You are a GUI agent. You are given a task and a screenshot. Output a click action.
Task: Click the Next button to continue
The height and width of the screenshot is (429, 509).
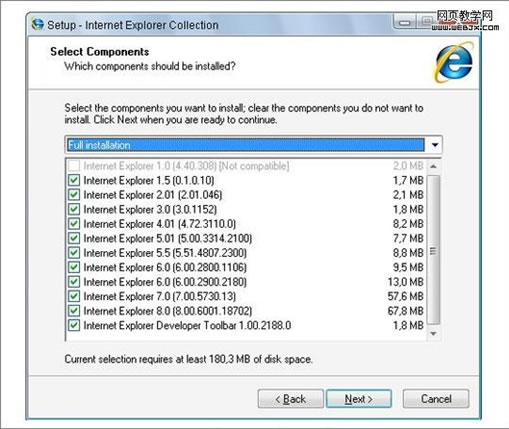coord(359,399)
